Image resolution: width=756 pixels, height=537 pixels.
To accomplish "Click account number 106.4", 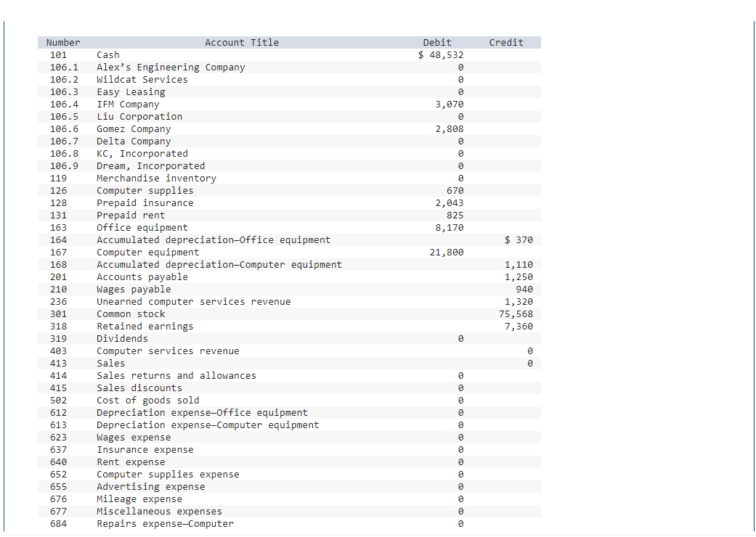I will click(64, 104).
